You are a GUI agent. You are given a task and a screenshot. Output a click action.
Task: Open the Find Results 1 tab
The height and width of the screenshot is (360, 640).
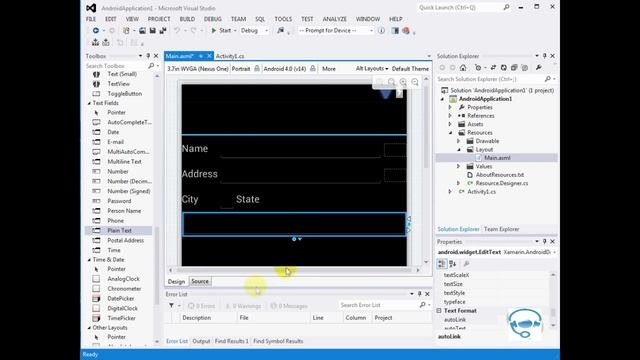click(231, 341)
